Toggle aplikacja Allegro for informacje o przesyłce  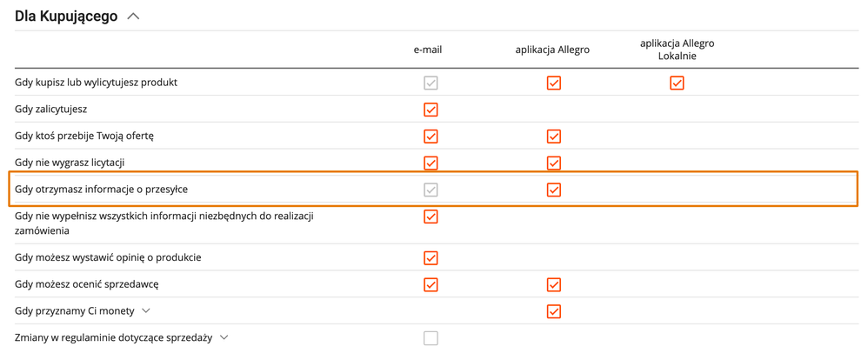[x=553, y=190]
